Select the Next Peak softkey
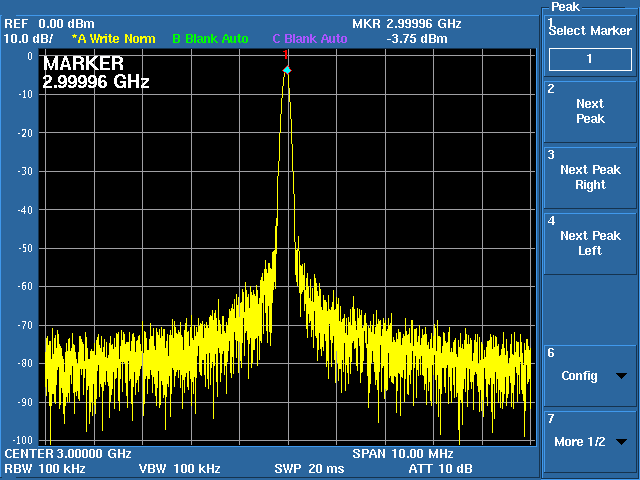Viewport: 640px width, 480px height. 590,111
